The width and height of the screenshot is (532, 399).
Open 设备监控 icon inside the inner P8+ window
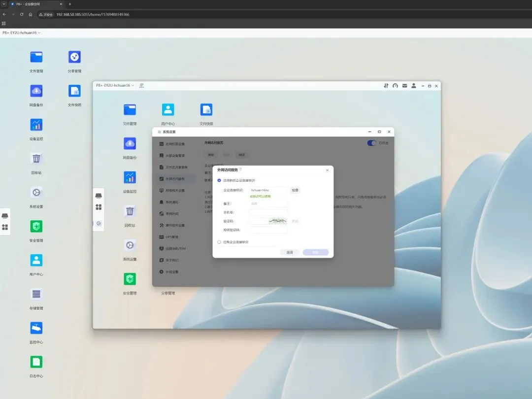(130, 177)
